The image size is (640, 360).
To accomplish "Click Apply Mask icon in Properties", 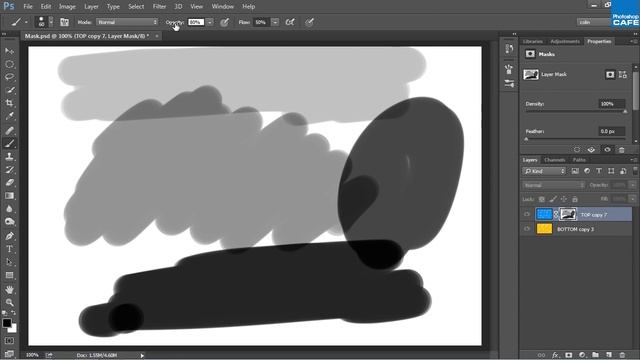I will point(591,149).
